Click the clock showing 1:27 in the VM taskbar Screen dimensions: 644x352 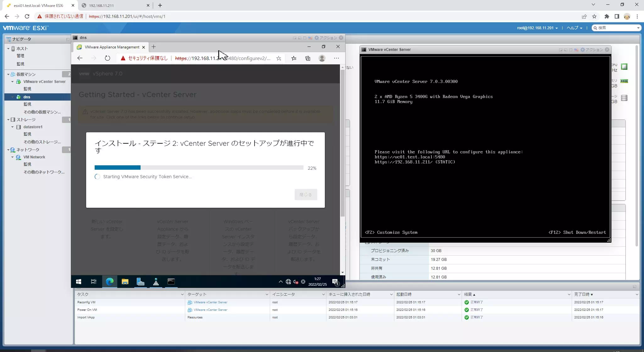coord(318,282)
